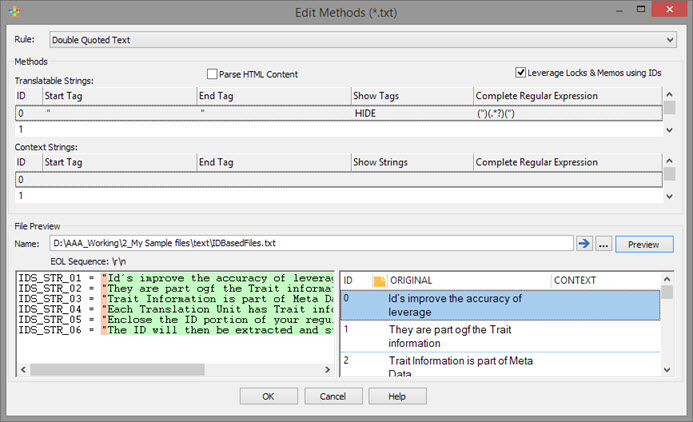Enable Parse HTML Content checkbox
The image size is (693, 422).
(x=212, y=74)
